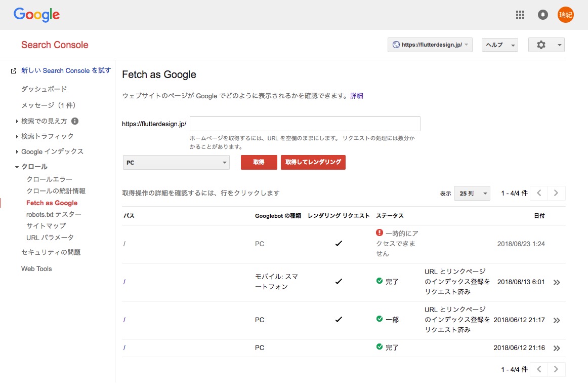
Task: Click the path link in the 21:17 row
Action: [x=124, y=320]
